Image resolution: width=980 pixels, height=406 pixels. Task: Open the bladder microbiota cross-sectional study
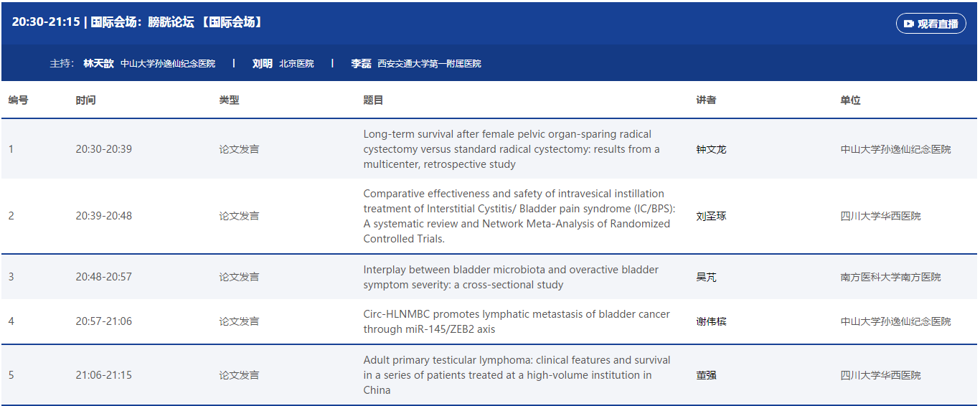[x=510, y=278]
